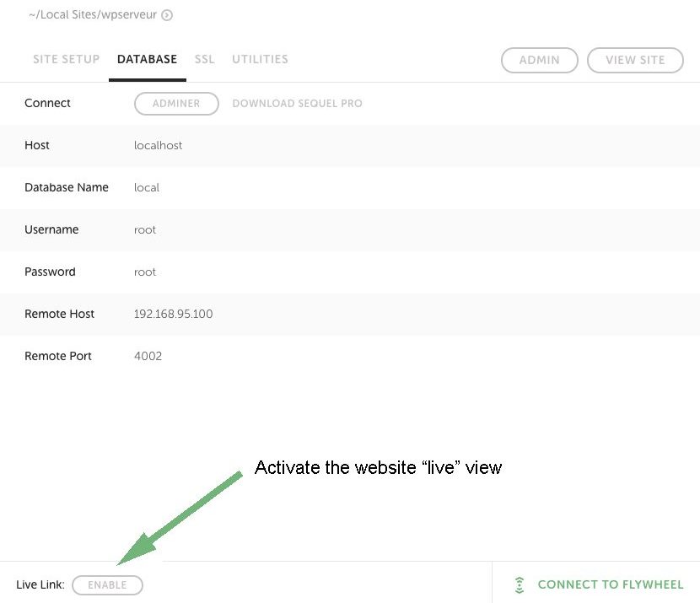This screenshot has height=603, width=700.
Task: Switch to the Site Setup tab
Action: 66,60
